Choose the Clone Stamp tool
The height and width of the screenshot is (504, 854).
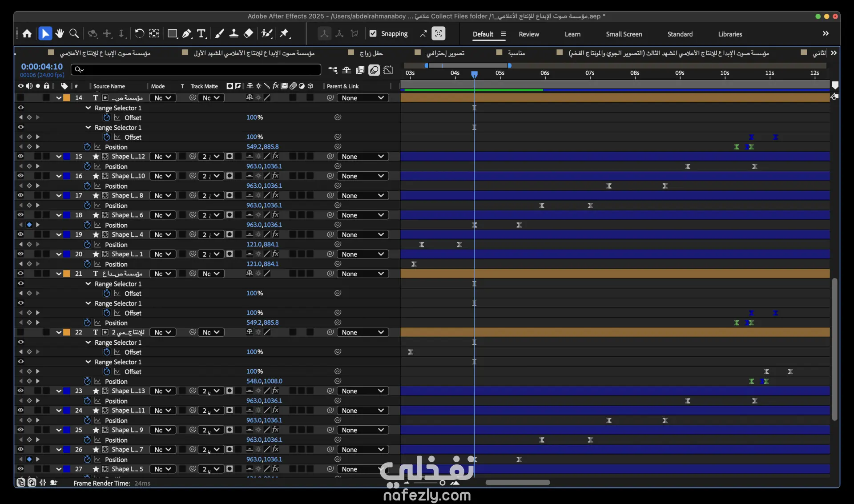click(x=234, y=34)
